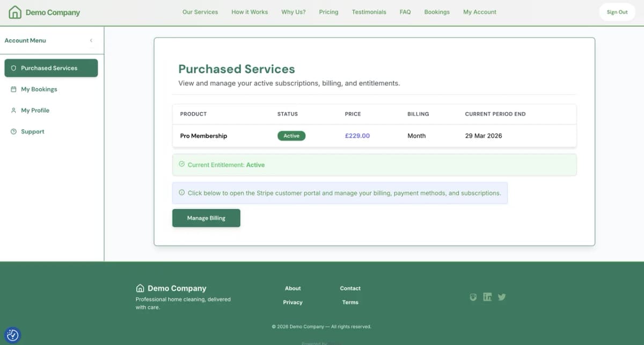Screen dimensions: 644x345
Task: Click the person icon beside My Profile
Action: (13, 110)
